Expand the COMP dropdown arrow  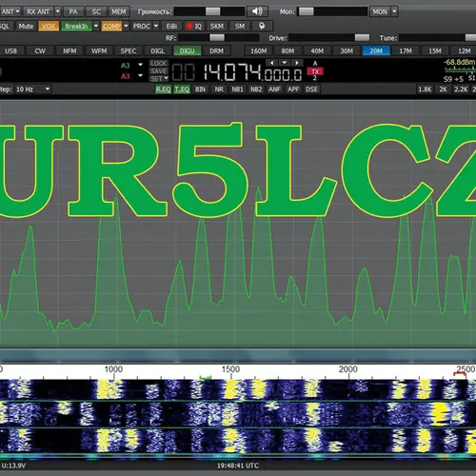coord(126,26)
